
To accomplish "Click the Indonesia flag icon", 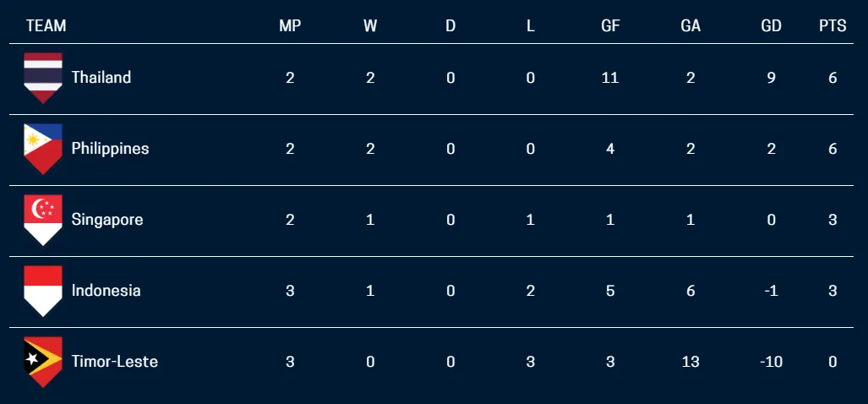I will pos(43,291).
